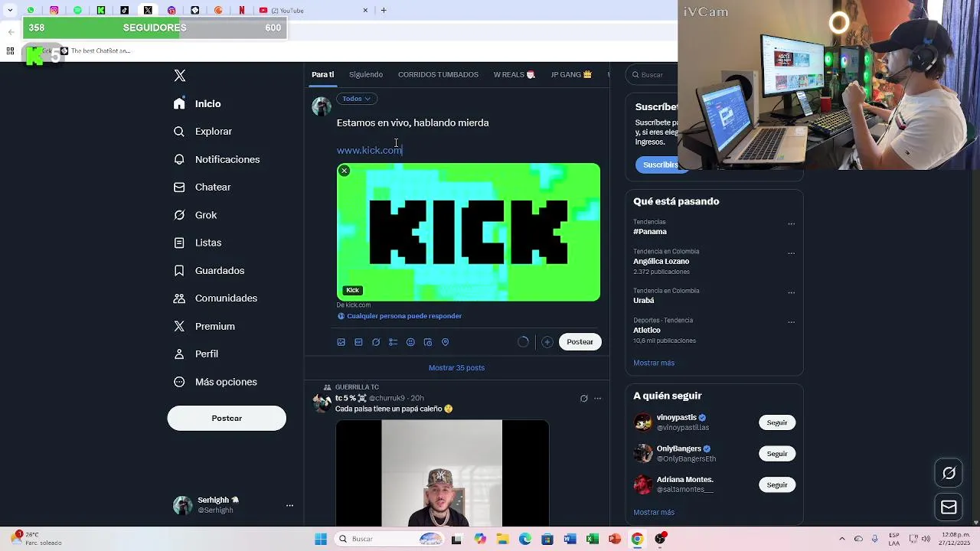The height and width of the screenshot is (551, 980).
Task: Add a poll to the post
Action: (x=393, y=342)
